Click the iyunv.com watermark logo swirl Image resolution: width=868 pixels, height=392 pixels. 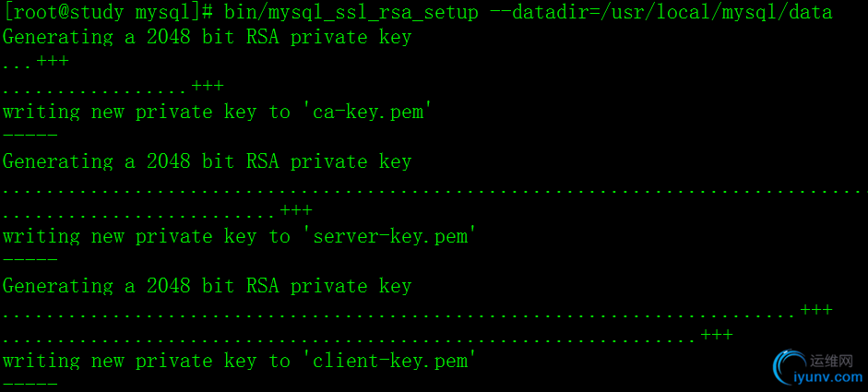(x=791, y=367)
